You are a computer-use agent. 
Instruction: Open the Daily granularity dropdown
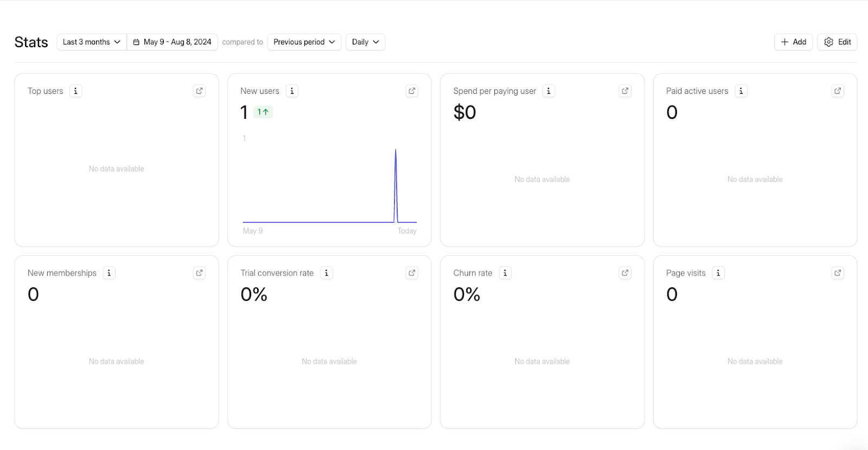pyautogui.click(x=366, y=42)
